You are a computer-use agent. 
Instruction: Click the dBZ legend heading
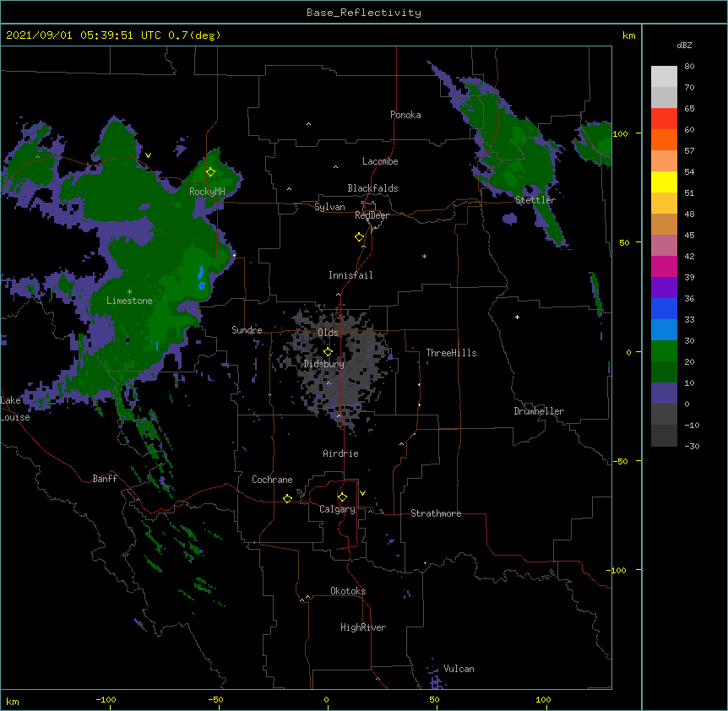(684, 45)
